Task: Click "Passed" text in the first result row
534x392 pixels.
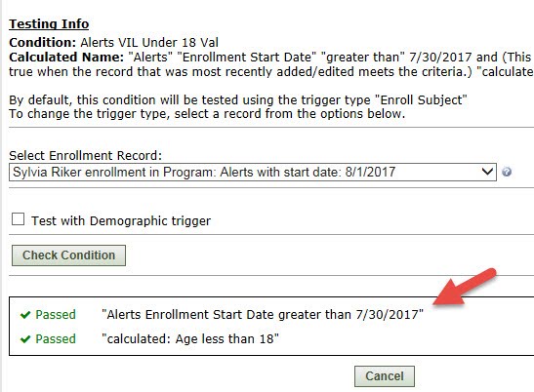Action: (56, 314)
